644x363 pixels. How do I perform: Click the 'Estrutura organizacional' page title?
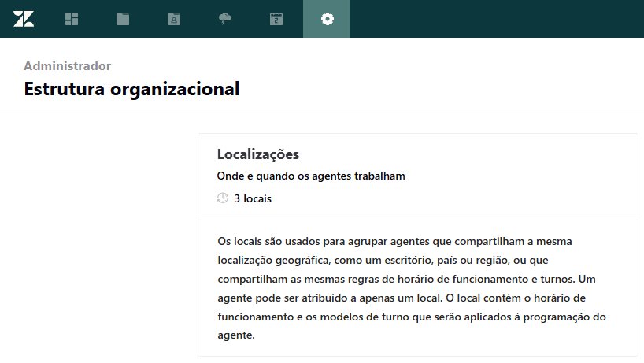point(131,89)
